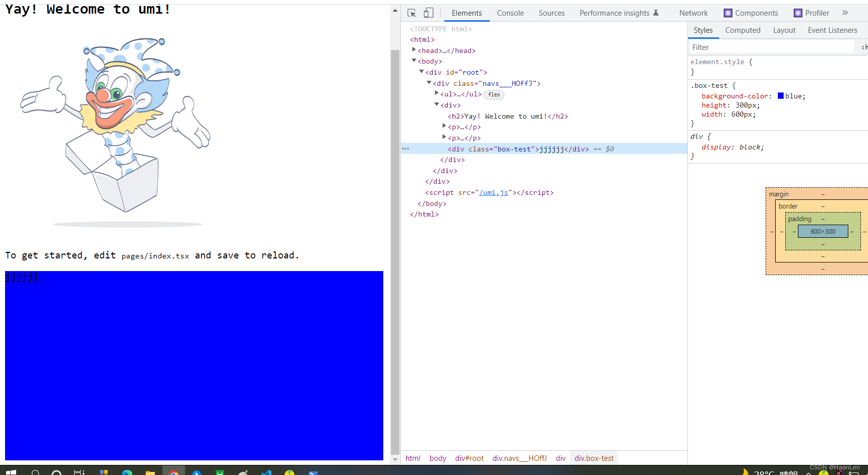Expand the head element node
Screen dimensions: 868x475
point(414,49)
